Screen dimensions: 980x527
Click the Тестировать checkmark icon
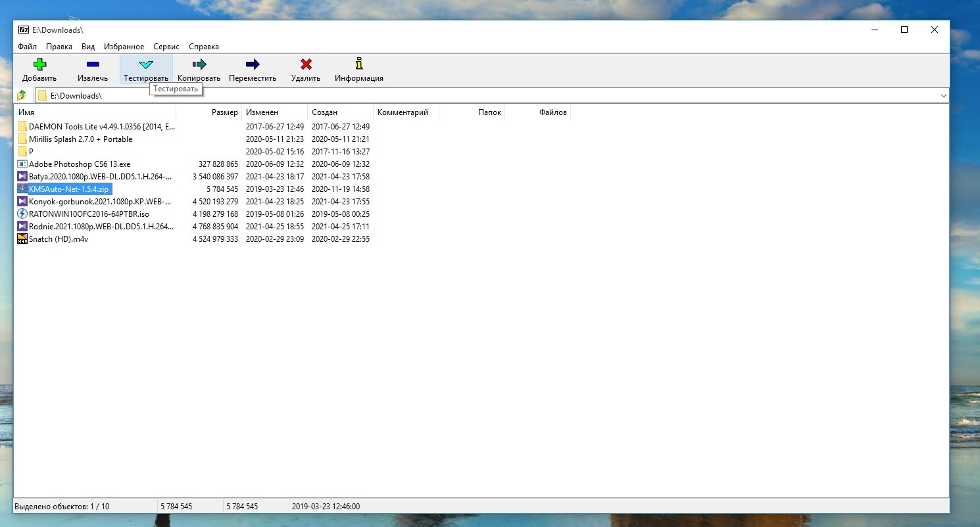tap(146, 64)
